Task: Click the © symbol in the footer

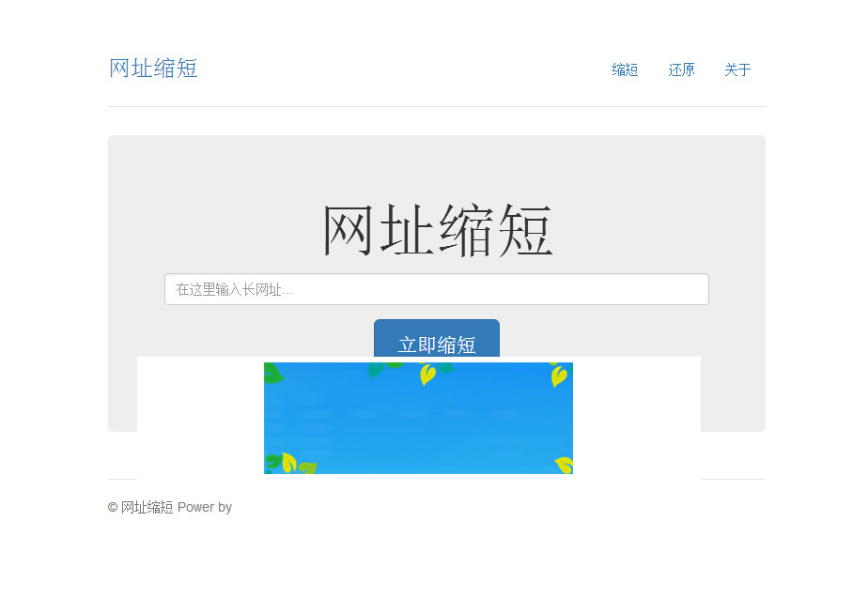Action: 112,507
